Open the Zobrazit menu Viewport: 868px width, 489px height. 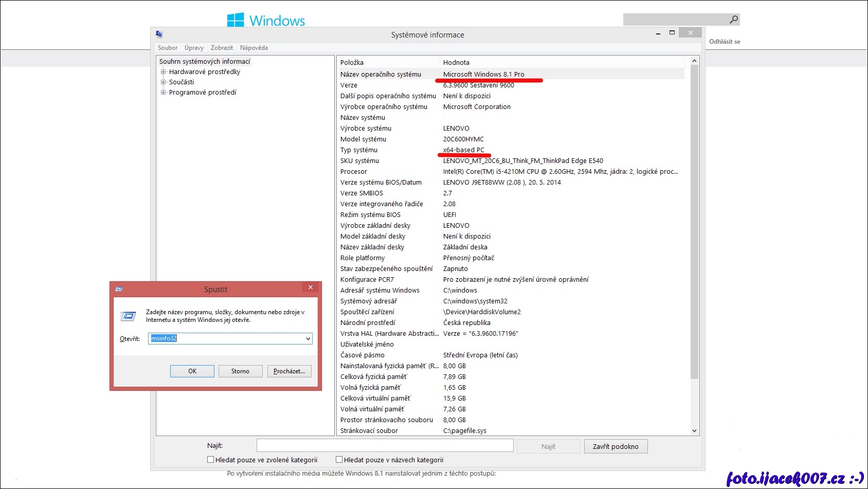[222, 48]
